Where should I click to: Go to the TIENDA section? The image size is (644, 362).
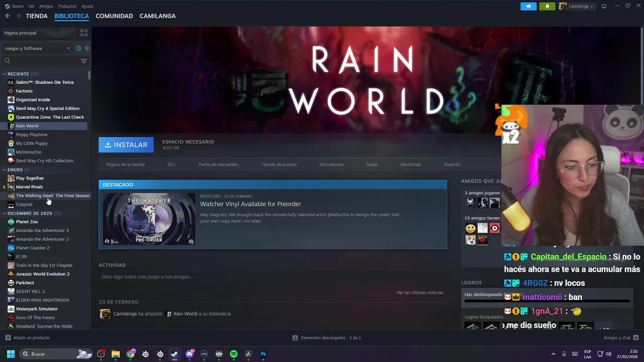click(37, 16)
